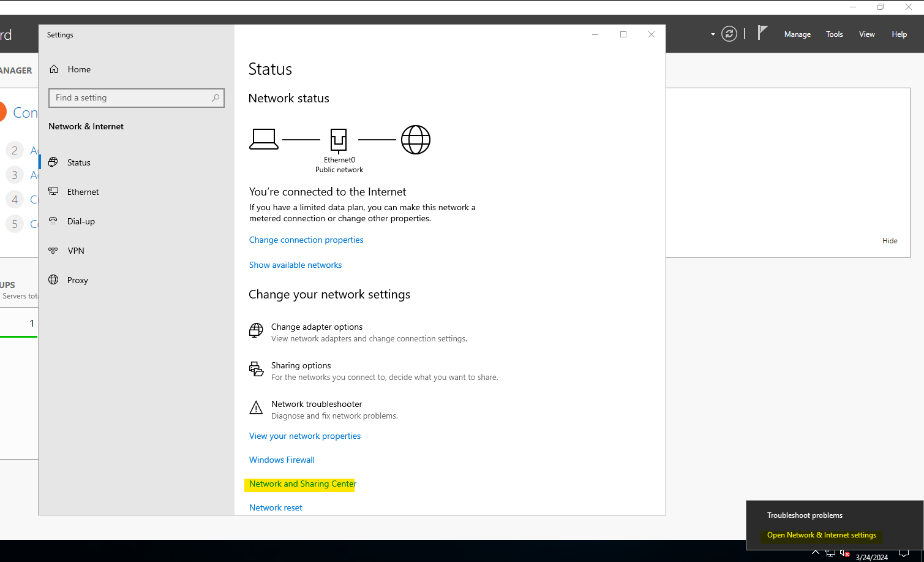Maximize the Settings window

[x=623, y=34]
